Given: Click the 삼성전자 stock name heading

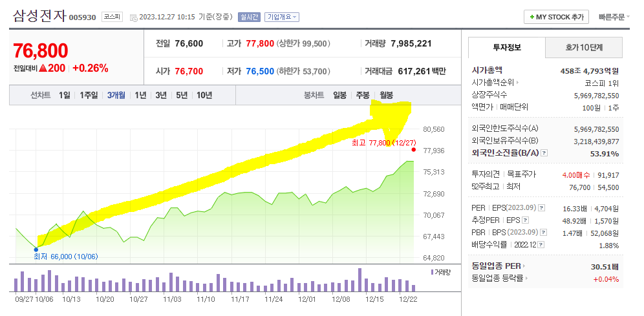Looking at the screenshot, I should (39, 16).
